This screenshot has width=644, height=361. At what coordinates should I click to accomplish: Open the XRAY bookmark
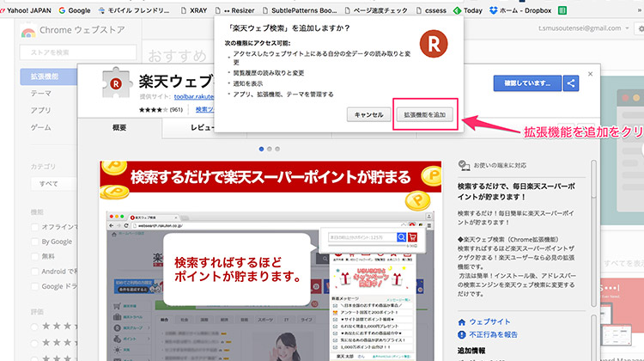(x=194, y=10)
